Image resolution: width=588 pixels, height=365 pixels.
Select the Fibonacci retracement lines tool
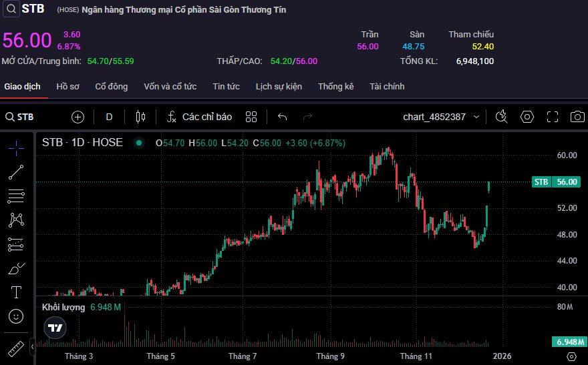[16, 196]
